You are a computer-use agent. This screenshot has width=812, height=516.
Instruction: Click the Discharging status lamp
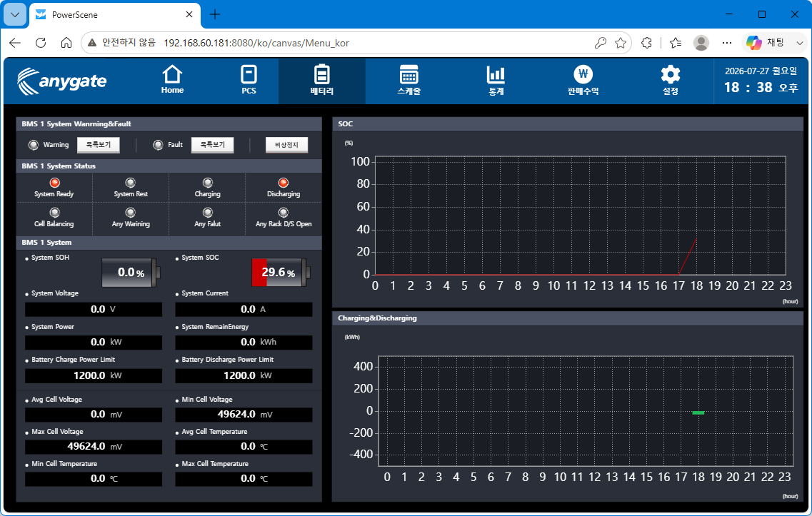284,183
